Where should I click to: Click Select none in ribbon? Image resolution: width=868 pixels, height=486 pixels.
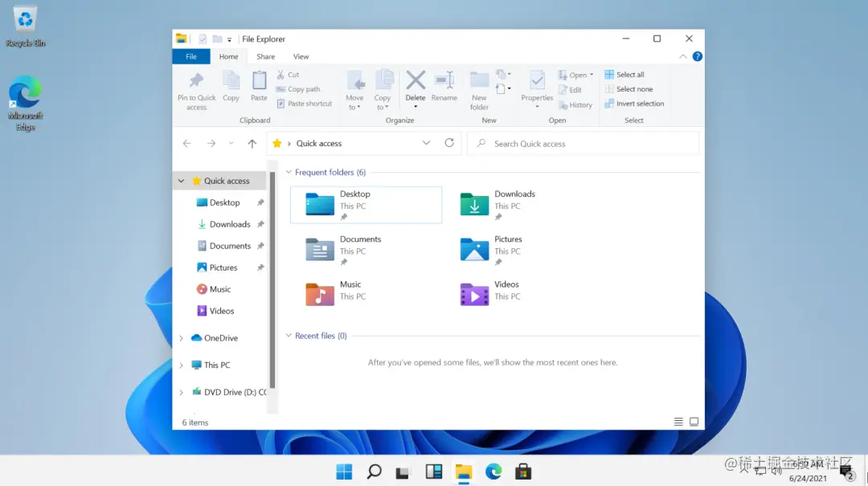tap(628, 89)
